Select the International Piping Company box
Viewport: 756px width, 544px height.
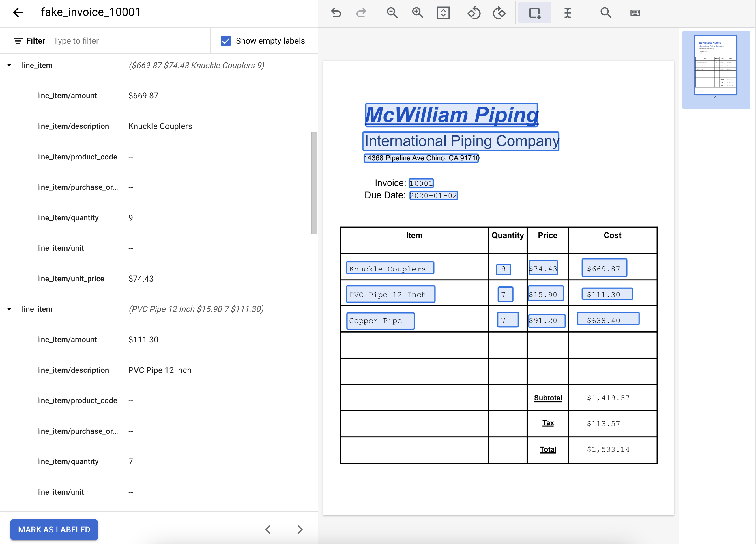[461, 141]
